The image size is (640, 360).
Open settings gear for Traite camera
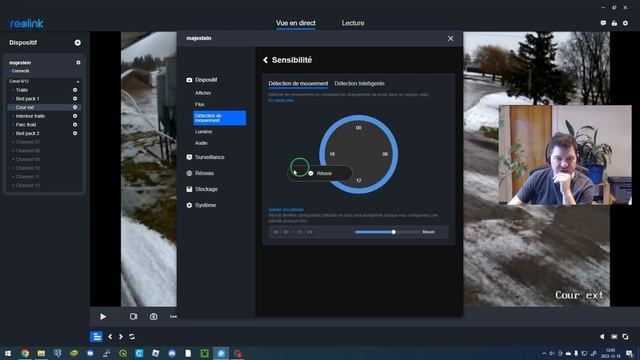[75, 90]
